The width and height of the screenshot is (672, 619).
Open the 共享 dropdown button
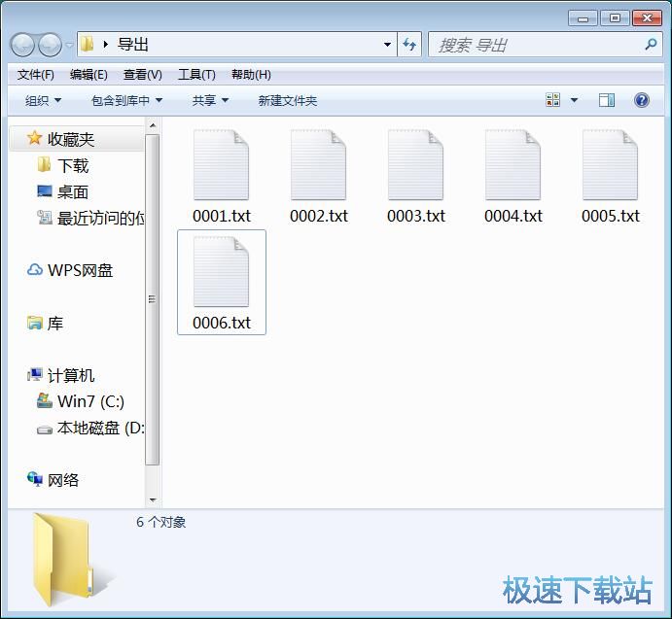pos(210,101)
